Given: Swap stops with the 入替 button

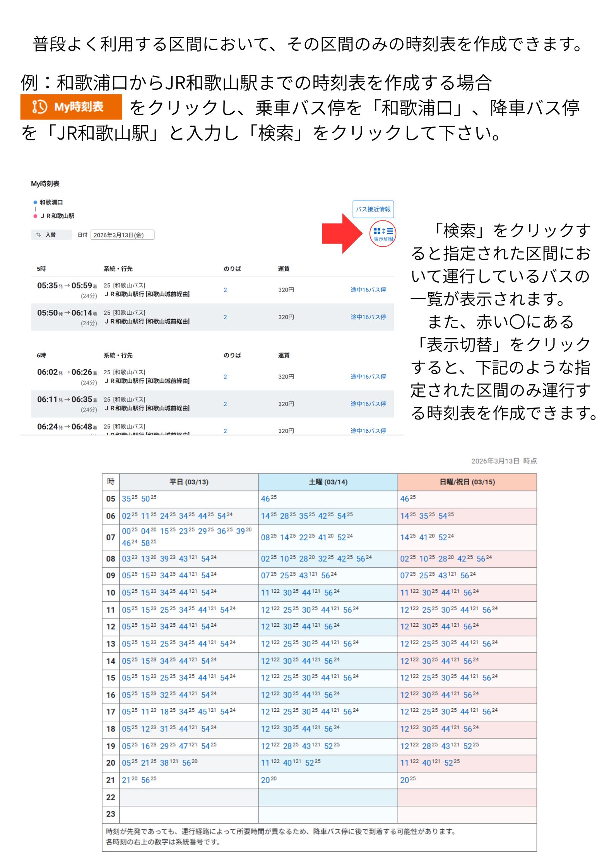Looking at the screenshot, I should point(51,235).
